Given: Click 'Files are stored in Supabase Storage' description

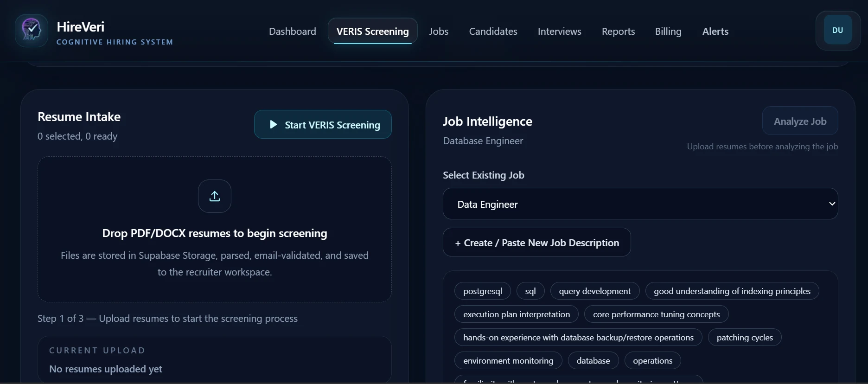Looking at the screenshot, I should pos(215,263).
